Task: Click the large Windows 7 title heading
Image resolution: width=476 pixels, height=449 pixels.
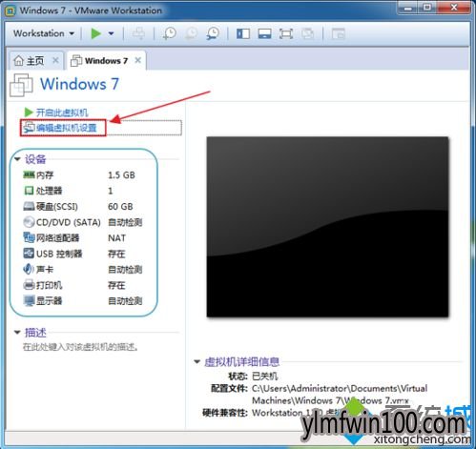Action: (x=79, y=84)
